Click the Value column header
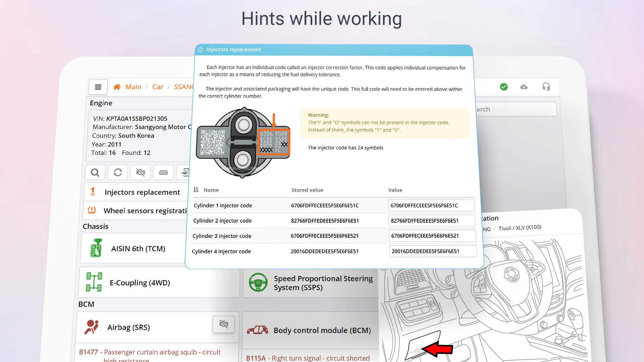The image size is (644, 362). click(x=395, y=190)
